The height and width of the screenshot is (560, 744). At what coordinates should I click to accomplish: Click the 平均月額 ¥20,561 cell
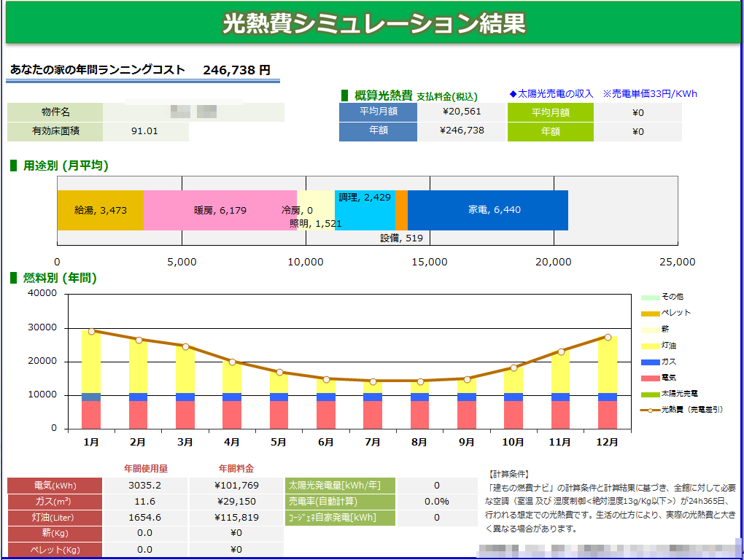461,112
